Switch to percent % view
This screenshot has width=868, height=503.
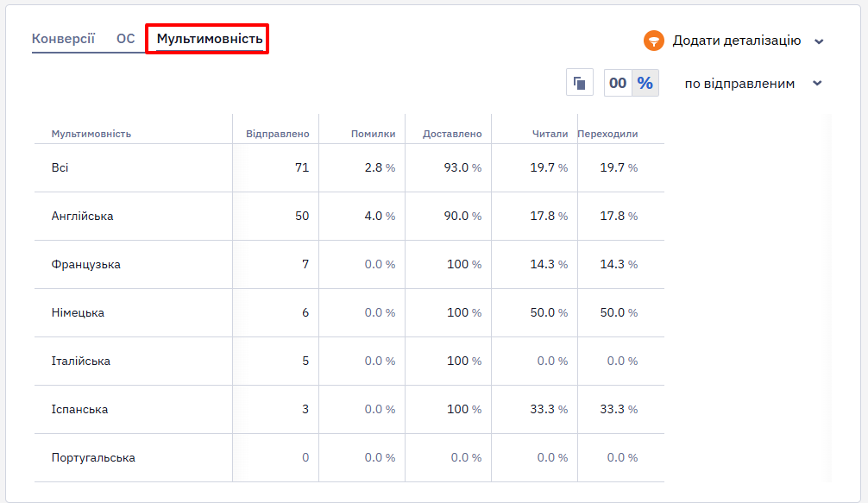[645, 83]
